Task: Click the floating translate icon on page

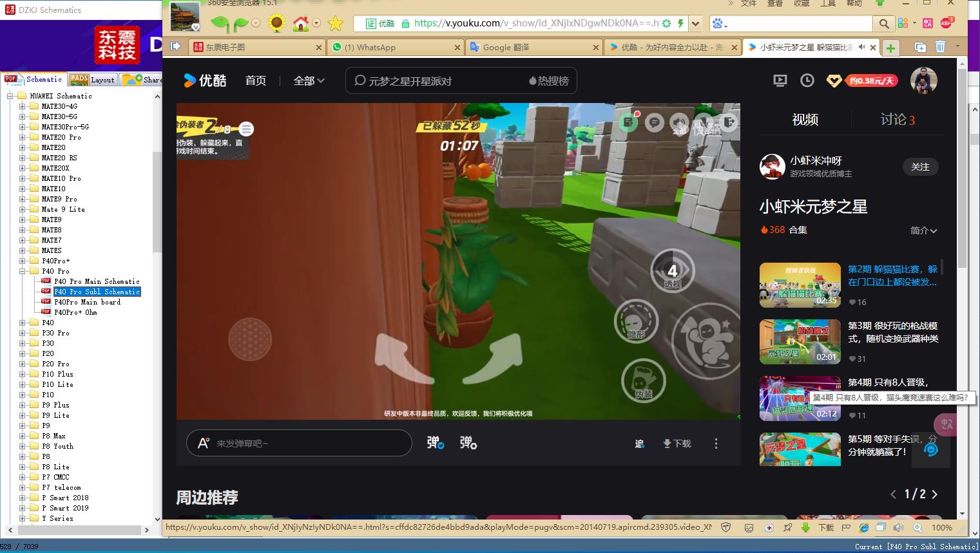Action: pos(946,424)
